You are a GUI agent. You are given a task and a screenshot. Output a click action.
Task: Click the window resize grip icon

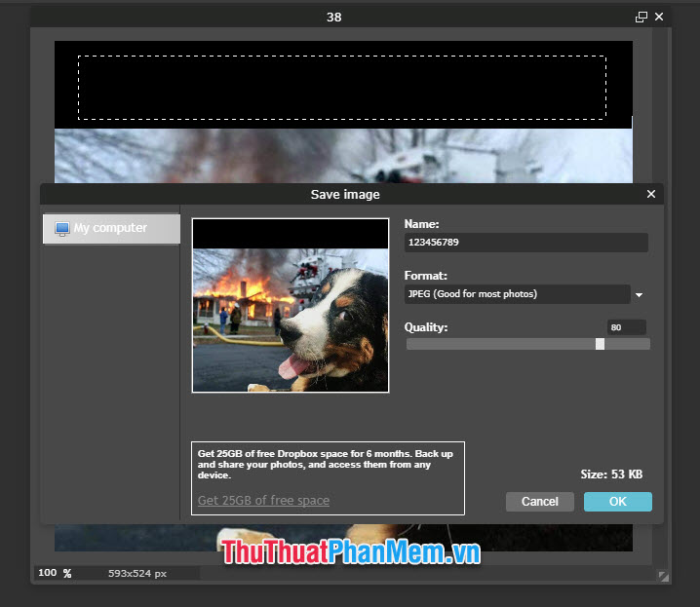(x=663, y=576)
